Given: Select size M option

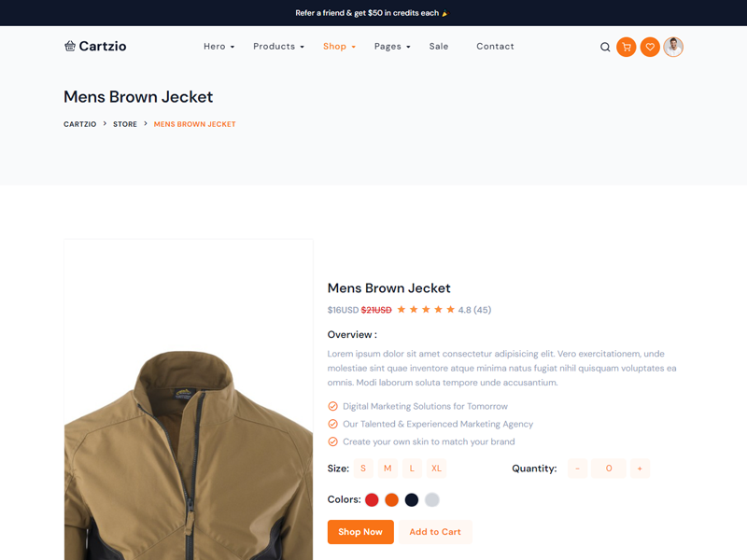Looking at the screenshot, I should coord(388,469).
